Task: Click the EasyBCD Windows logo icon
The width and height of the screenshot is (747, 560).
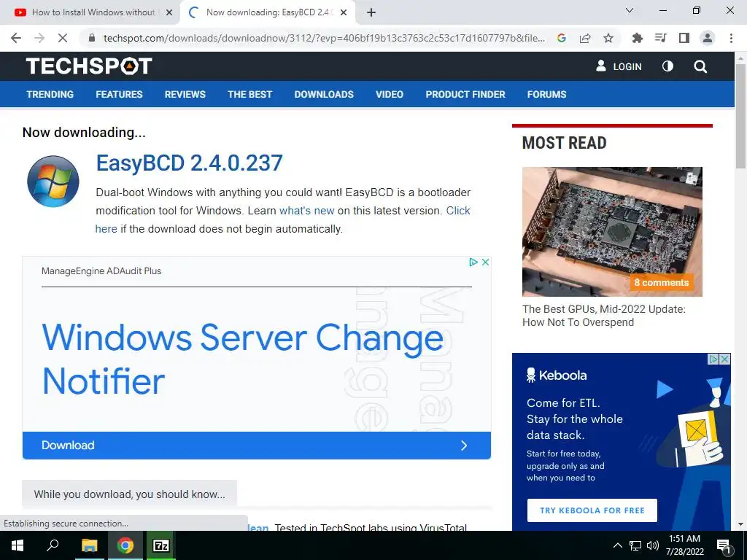Action: (53, 181)
